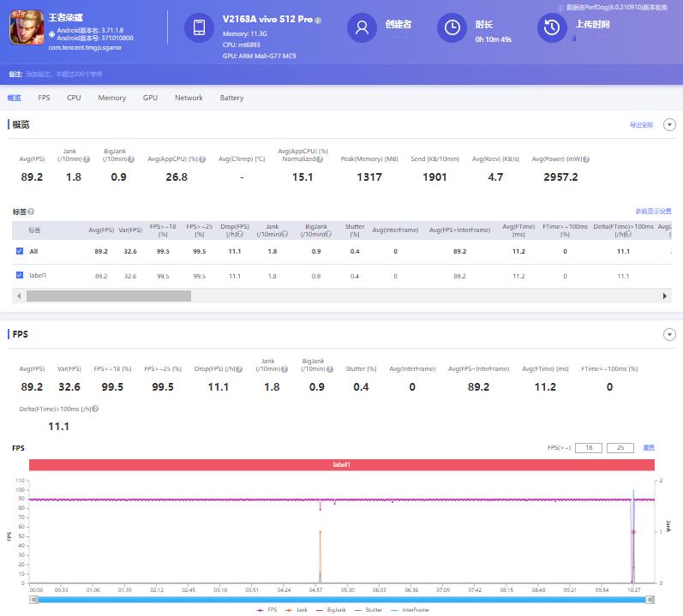This screenshot has height=616, width=683.
Task: Click the creator person icon
Action: point(362,28)
